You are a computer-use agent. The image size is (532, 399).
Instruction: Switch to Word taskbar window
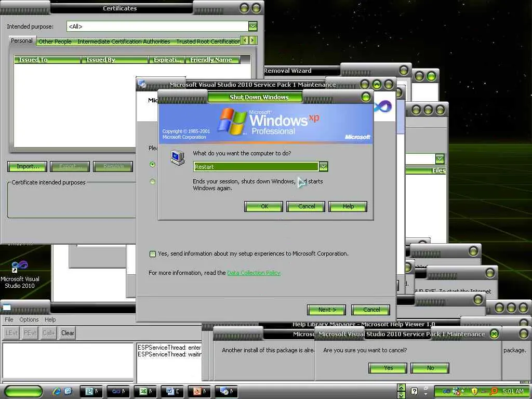point(172,391)
